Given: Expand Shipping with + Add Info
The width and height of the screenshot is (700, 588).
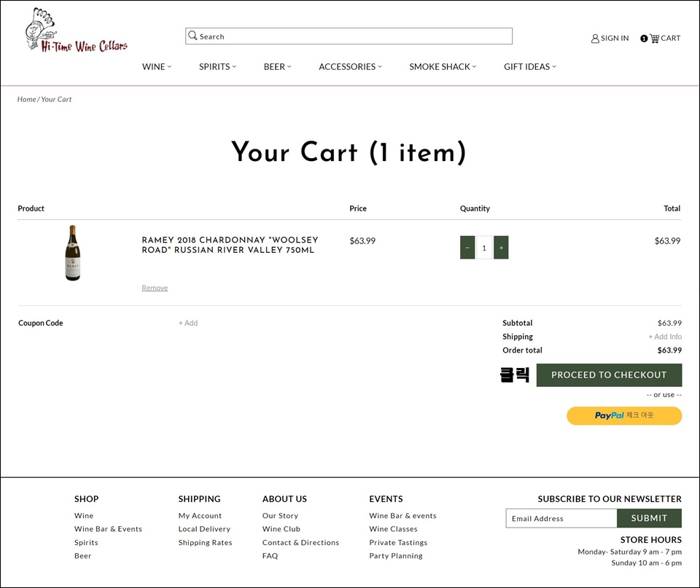Looking at the screenshot, I should [665, 337].
